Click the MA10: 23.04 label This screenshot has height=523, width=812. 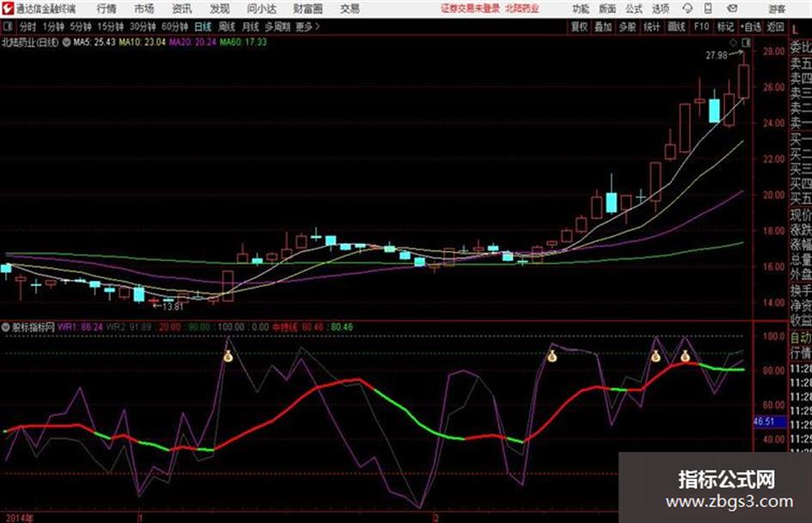coord(143,42)
